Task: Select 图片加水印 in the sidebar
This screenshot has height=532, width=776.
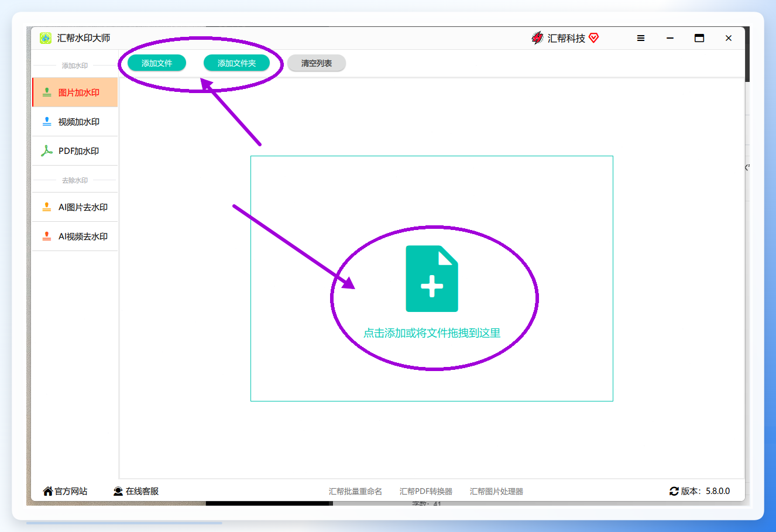Action: click(x=75, y=92)
